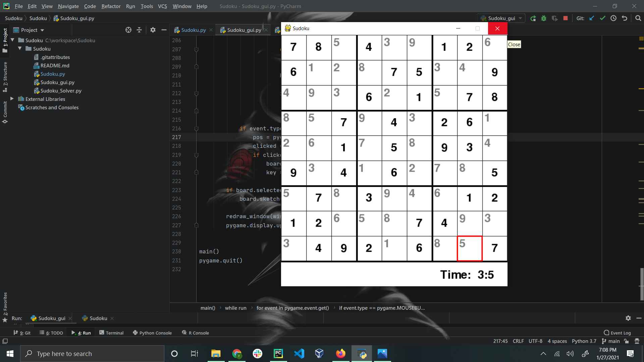Click the rollback undo icon
644x362 pixels.
[x=624, y=18]
